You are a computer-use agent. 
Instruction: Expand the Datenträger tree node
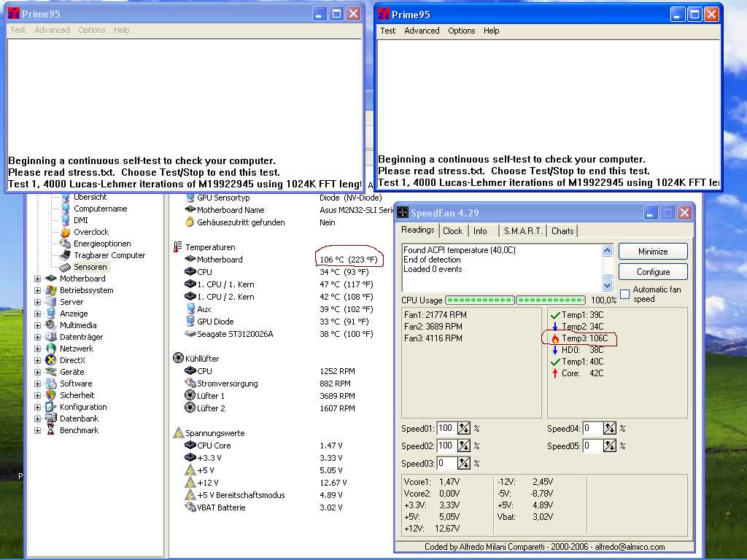click(x=37, y=337)
